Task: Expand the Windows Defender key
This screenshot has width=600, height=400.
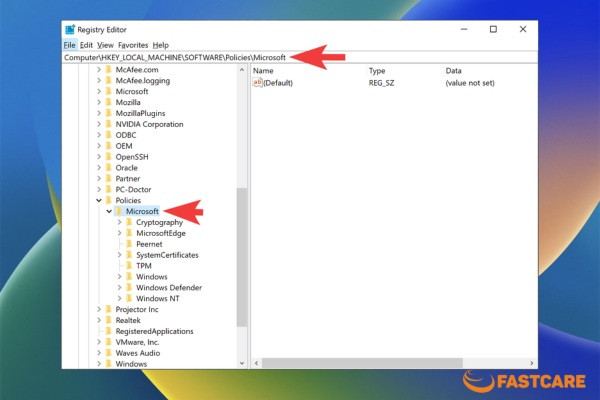Action: [119, 287]
